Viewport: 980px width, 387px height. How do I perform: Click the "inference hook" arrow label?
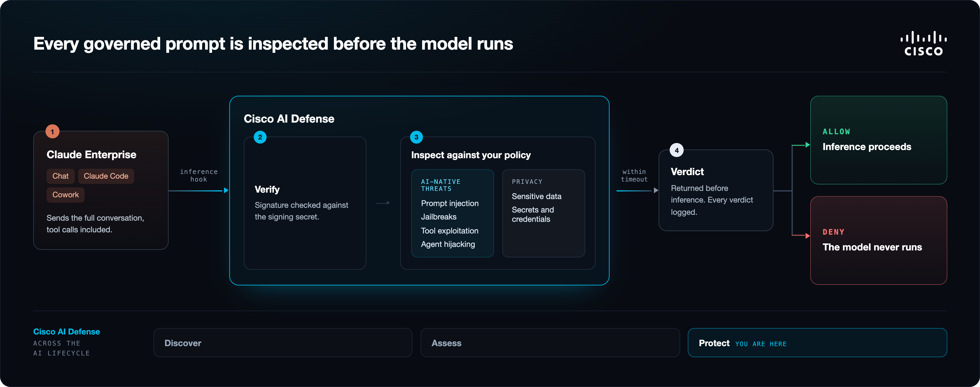[199, 175]
